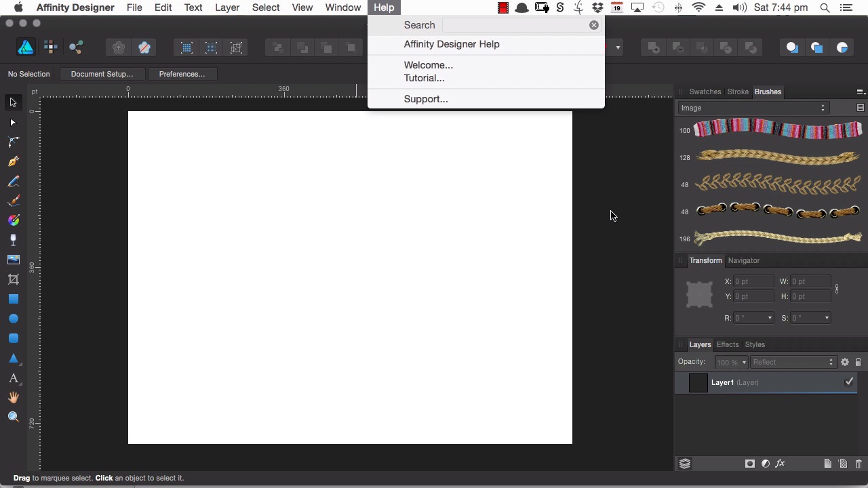Select the Transparency tool

tap(13, 240)
